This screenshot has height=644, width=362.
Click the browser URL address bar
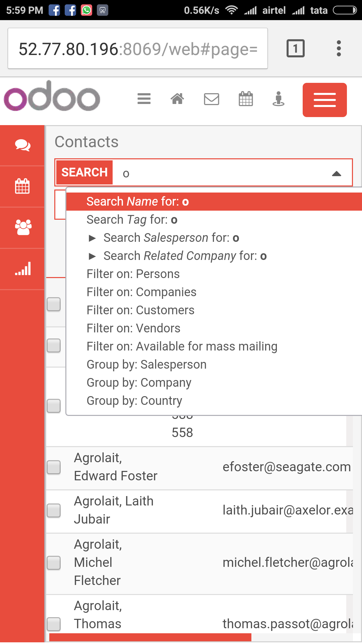coord(138,49)
